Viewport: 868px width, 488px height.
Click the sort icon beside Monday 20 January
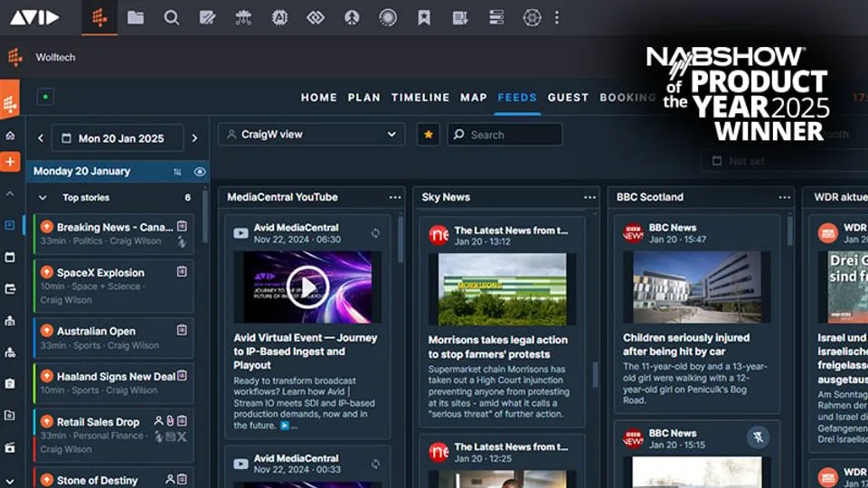tap(177, 172)
